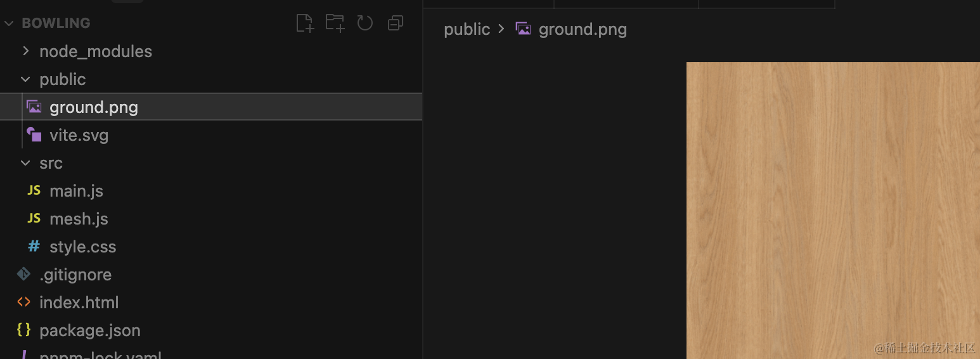Collapse the BOWLING project root chevron
This screenshot has width=980, height=359.
pos(9,23)
